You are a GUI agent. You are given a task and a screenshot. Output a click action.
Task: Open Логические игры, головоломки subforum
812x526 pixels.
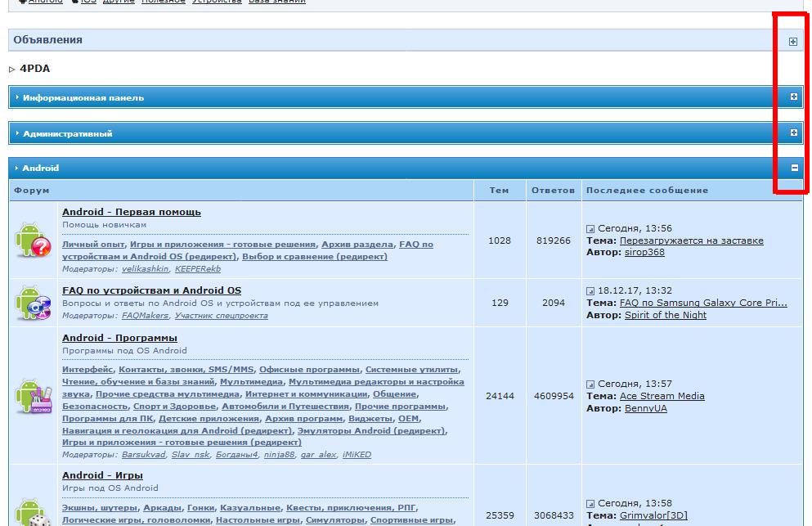(x=137, y=519)
